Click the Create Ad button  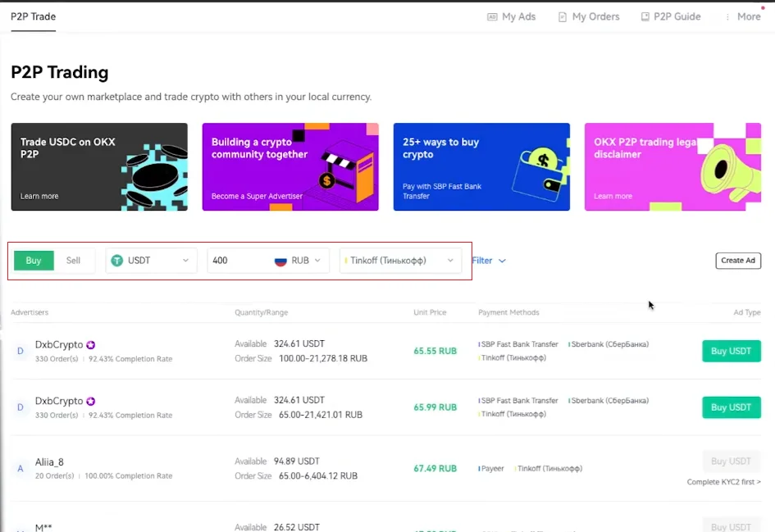pos(738,261)
